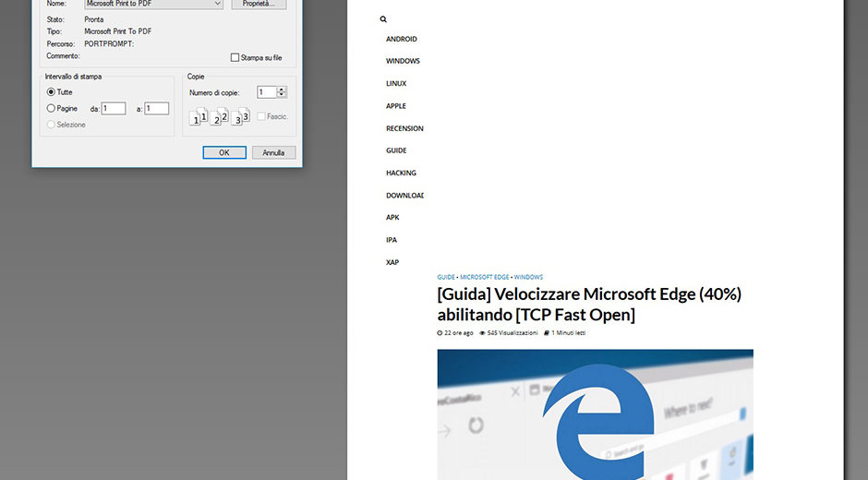Click the reading time book icon

[x=547, y=333]
